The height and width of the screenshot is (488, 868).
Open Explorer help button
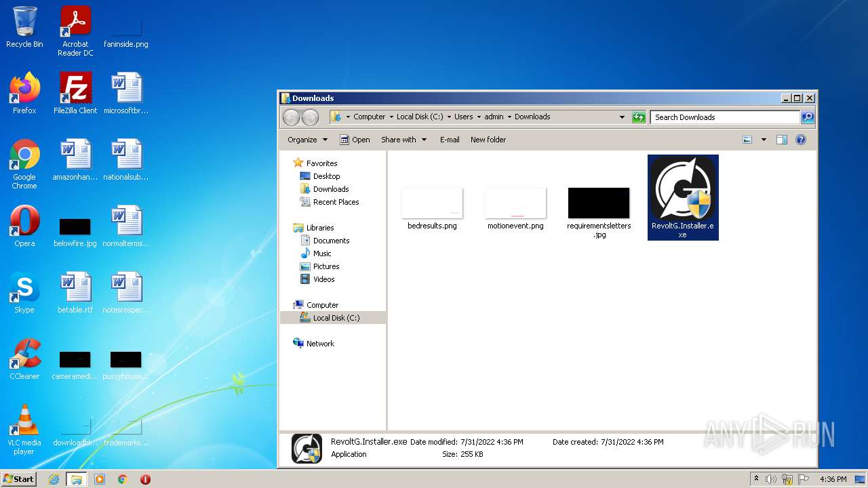[x=801, y=140]
